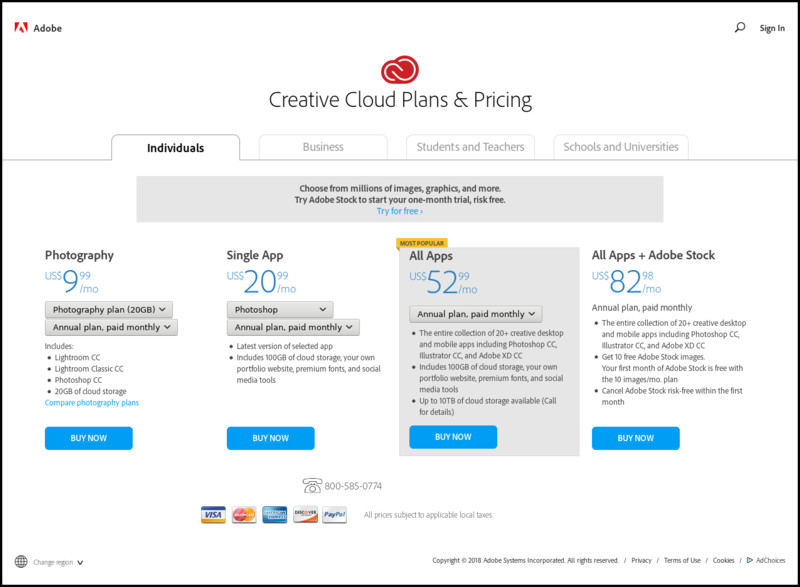Click the globe change region icon
This screenshot has height=587, width=800.
coord(21,562)
